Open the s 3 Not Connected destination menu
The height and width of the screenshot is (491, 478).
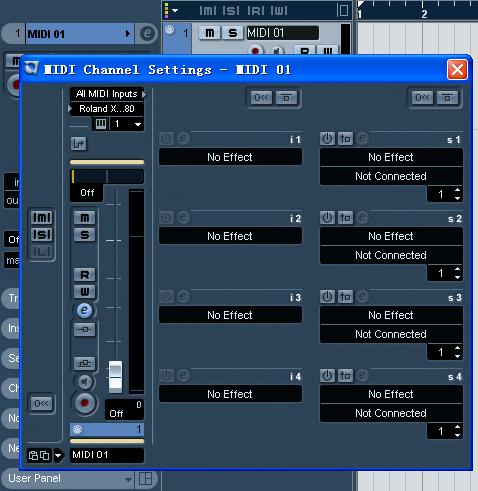391,334
